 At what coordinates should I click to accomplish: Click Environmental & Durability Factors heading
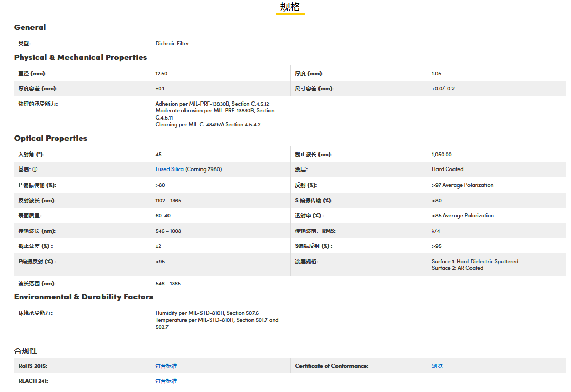click(83, 297)
